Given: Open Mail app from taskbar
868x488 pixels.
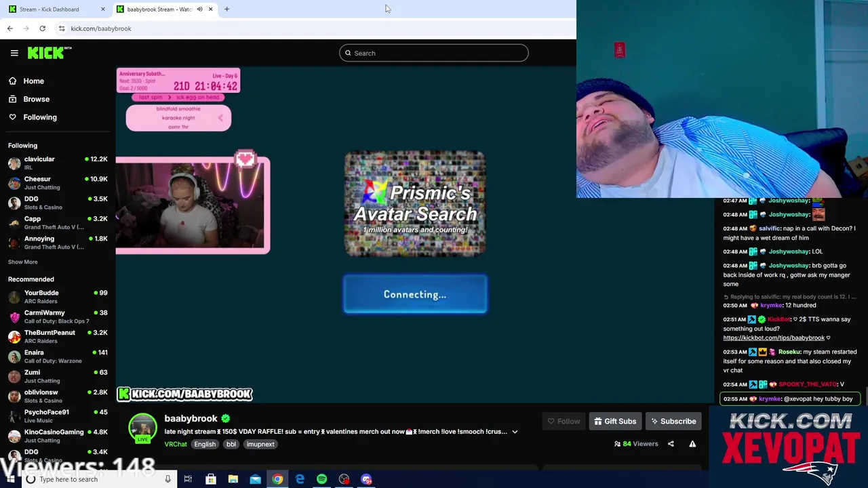Looking at the screenshot, I should [x=255, y=479].
